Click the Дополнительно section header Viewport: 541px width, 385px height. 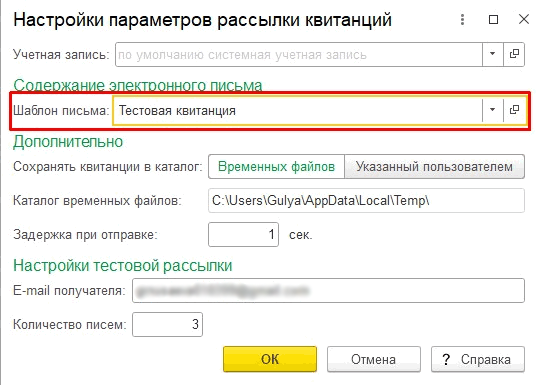tap(68, 141)
